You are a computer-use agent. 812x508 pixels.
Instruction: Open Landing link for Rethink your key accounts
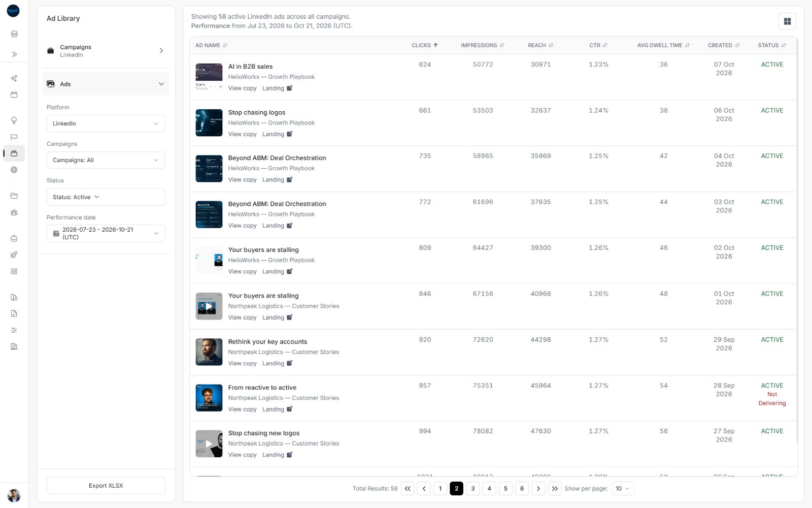(x=277, y=363)
